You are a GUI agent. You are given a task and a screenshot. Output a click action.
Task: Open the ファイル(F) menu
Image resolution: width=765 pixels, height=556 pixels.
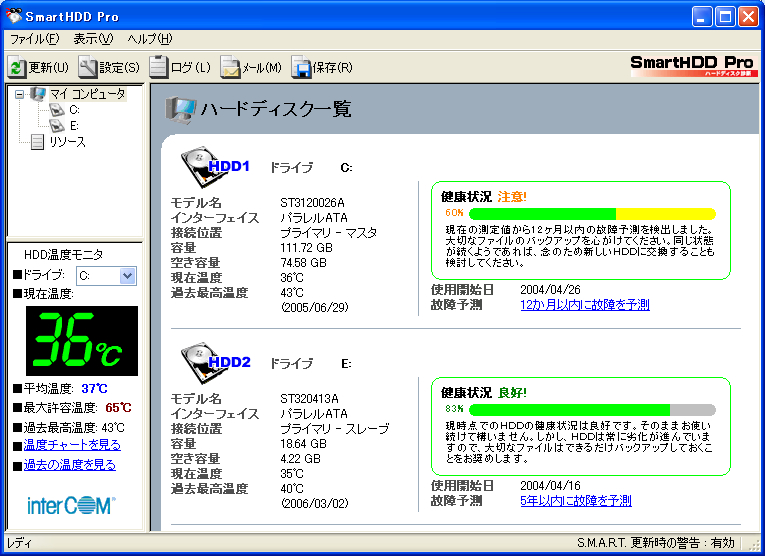pyautogui.click(x=34, y=39)
